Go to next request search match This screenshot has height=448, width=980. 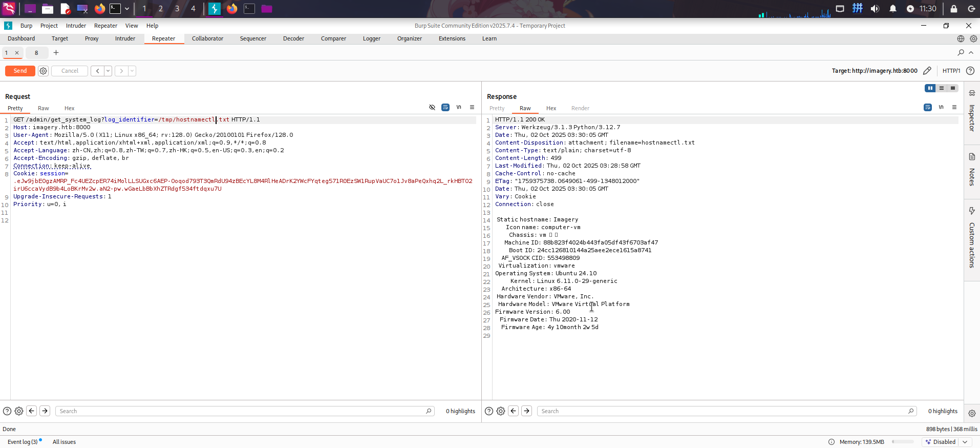point(45,411)
